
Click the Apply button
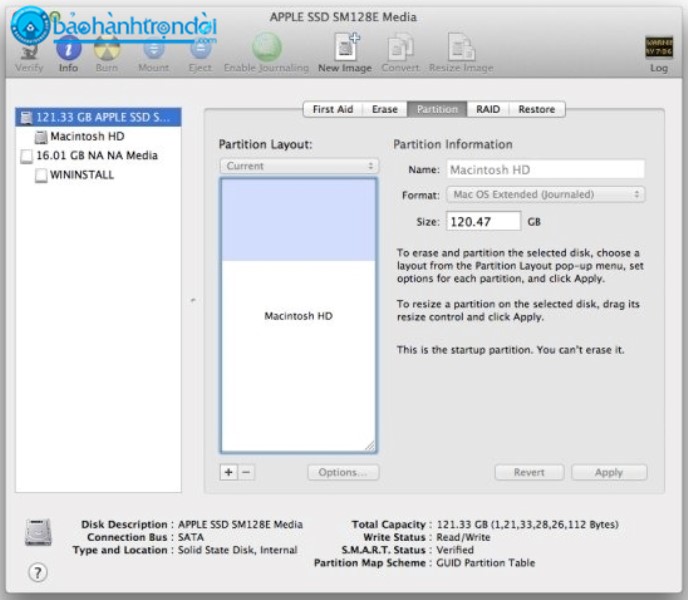pyautogui.click(x=609, y=472)
